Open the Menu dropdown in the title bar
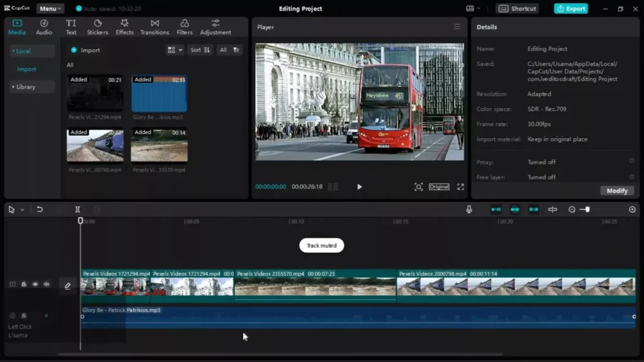This screenshot has width=644, height=362. coord(49,8)
